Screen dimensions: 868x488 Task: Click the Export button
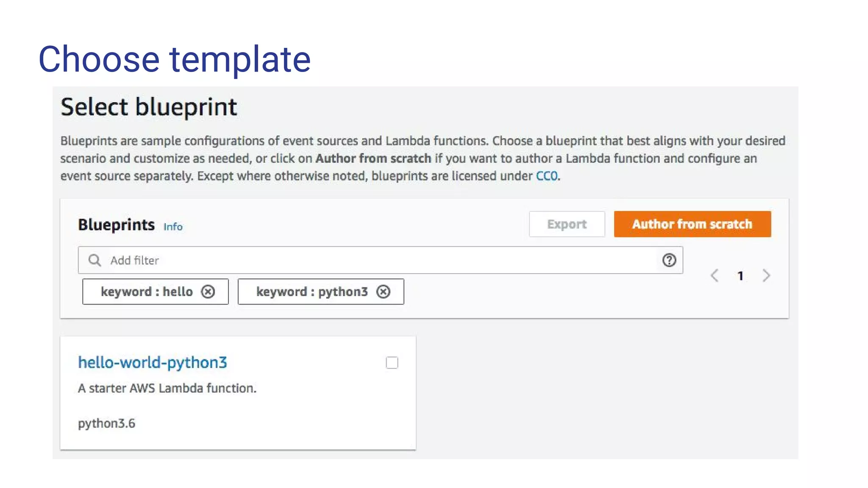567,224
